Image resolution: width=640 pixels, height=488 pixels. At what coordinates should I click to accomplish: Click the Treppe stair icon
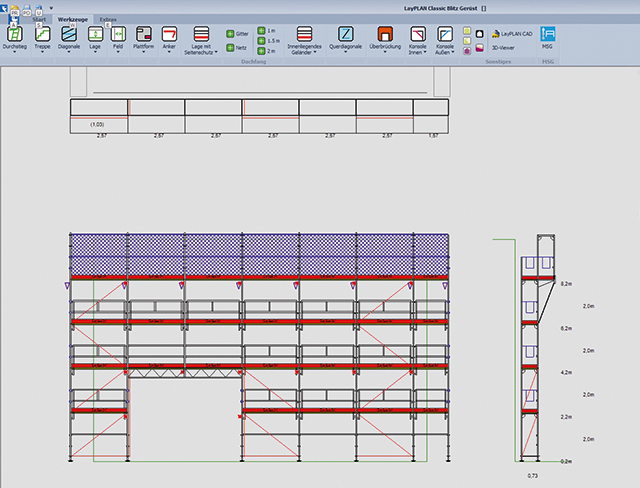pos(43,35)
